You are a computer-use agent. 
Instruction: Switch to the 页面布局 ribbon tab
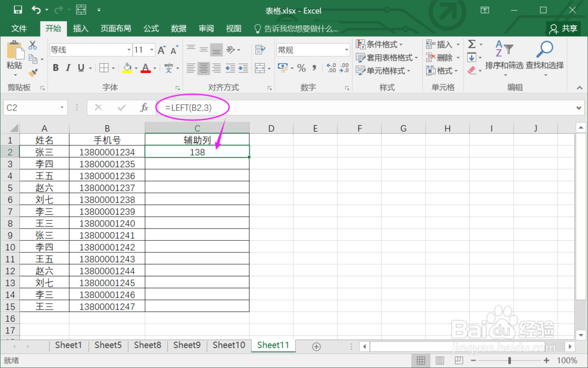[115, 28]
